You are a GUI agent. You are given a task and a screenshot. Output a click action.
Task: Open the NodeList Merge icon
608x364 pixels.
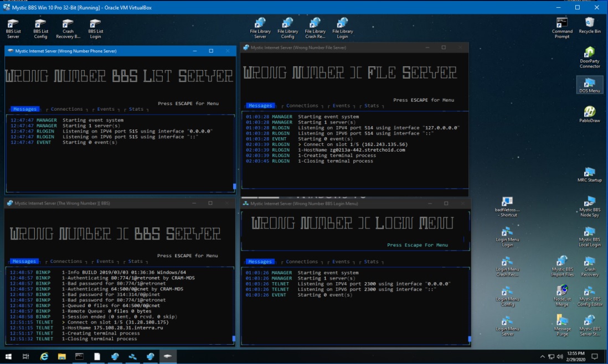tap(562, 297)
